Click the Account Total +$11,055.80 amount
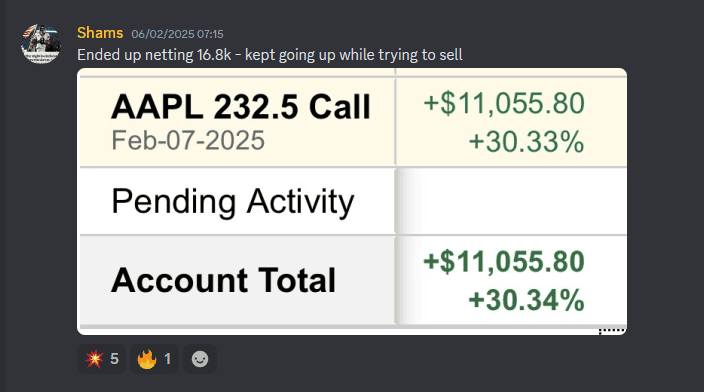 (x=504, y=262)
